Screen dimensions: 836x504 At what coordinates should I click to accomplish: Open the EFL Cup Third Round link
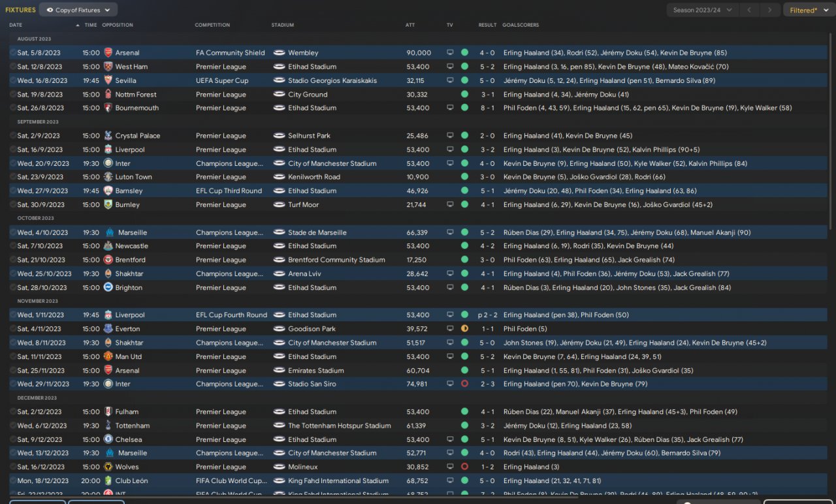[x=229, y=191]
